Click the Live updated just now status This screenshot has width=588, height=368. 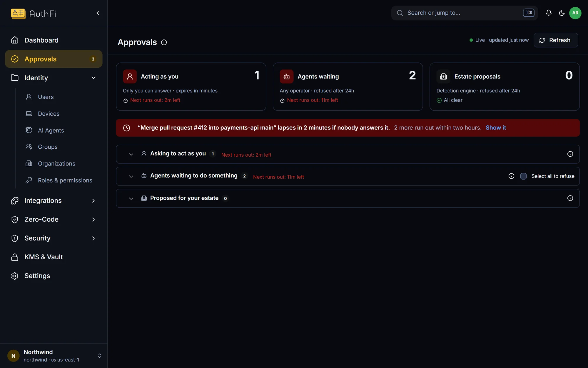pyautogui.click(x=499, y=40)
